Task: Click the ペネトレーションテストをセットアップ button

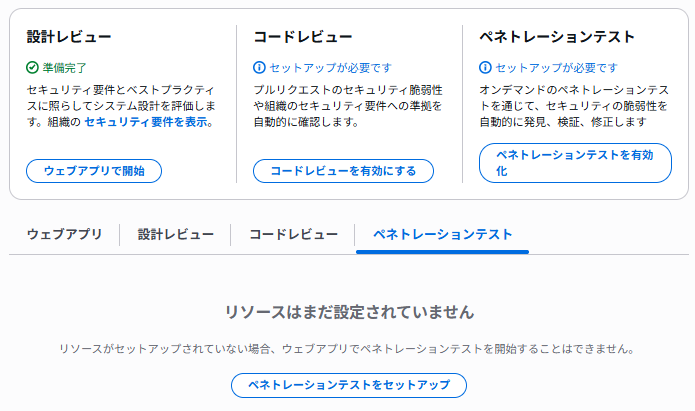Action: 348,385
